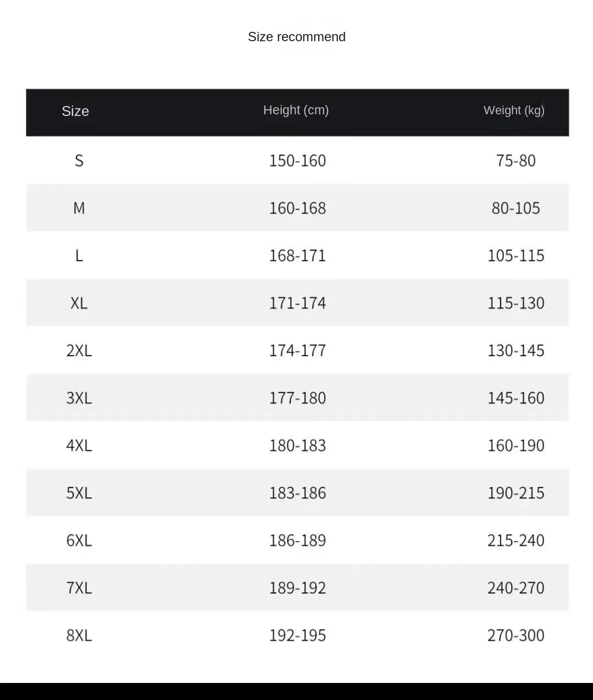Click the 6XL size label
593x700 pixels.
pyautogui.click(x=79, y=540)
